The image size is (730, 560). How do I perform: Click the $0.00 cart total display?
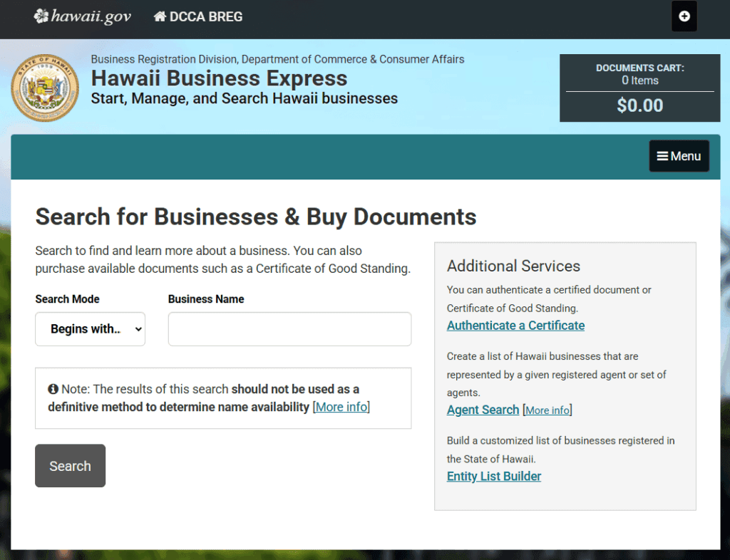[x=639, y=105]
